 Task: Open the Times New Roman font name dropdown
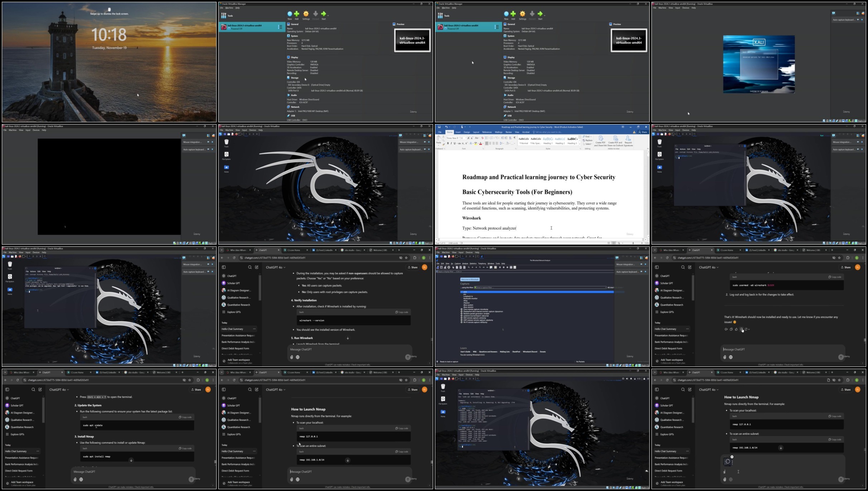[x=459, y=138]
